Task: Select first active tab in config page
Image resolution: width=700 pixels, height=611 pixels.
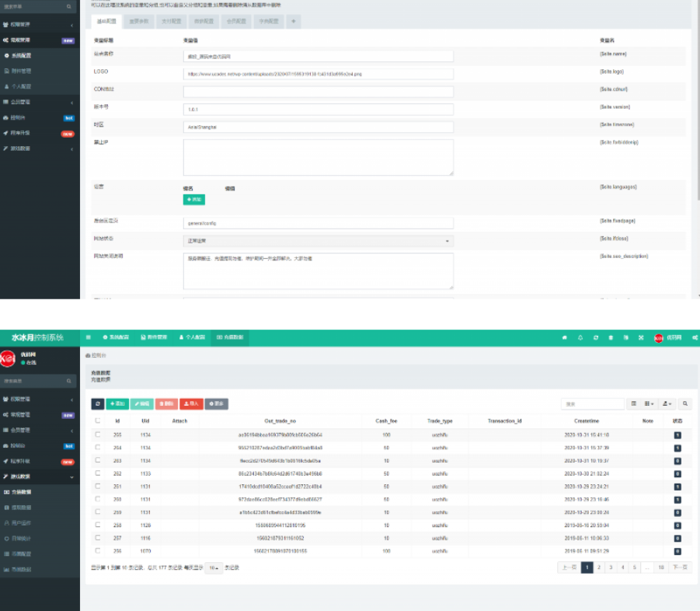Action: (106, 22)
